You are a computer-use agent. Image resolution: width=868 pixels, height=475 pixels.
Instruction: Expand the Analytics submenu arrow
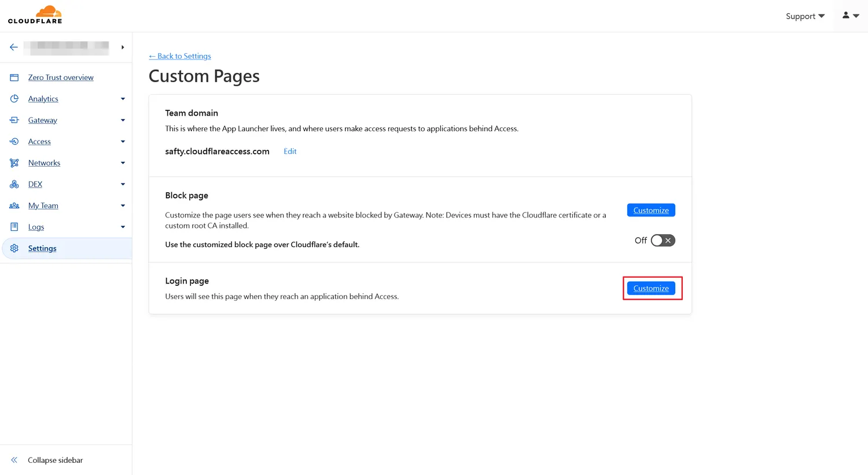click(x=123, y=99)
